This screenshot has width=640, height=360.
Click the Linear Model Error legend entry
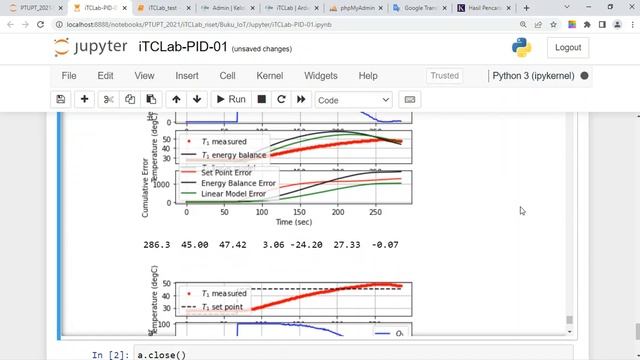click(x=224, y=194)
